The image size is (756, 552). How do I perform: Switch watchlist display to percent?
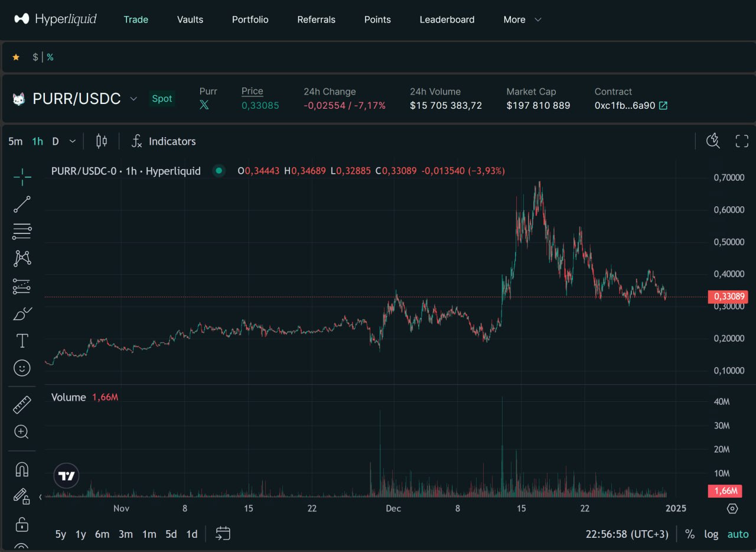pyautogui.click(x=50, y=57)
